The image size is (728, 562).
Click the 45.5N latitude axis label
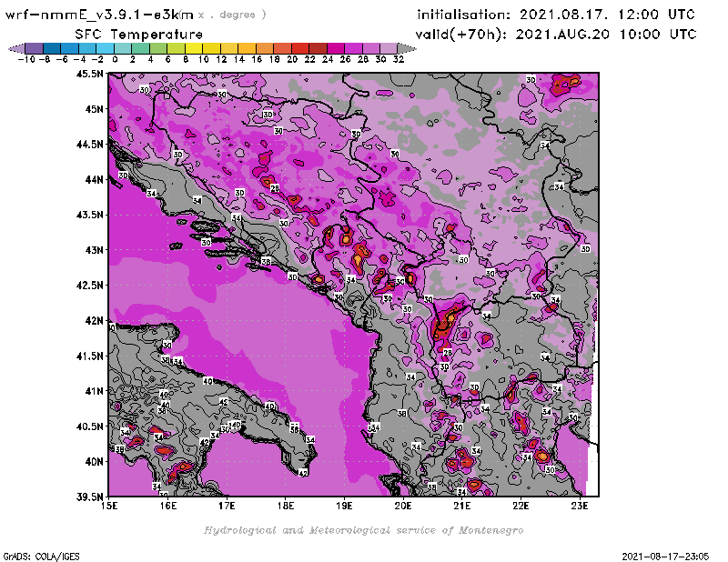(89, 75)
